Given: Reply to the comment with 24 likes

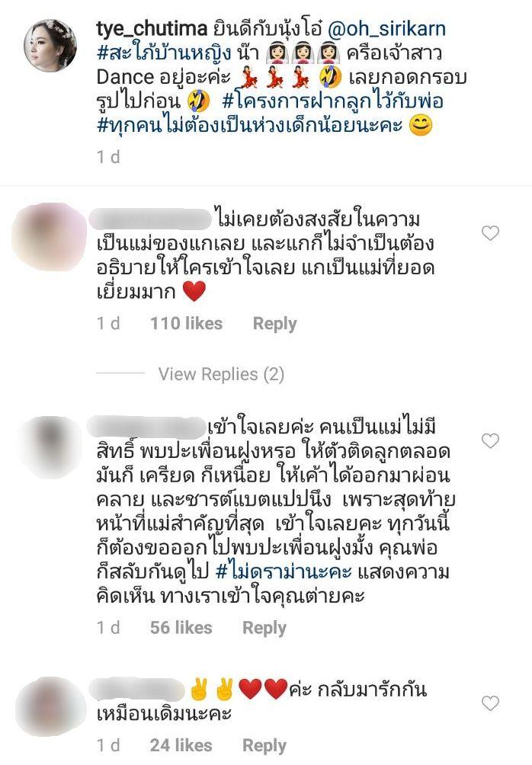Looking at the screenshot, I should point(264,745).
